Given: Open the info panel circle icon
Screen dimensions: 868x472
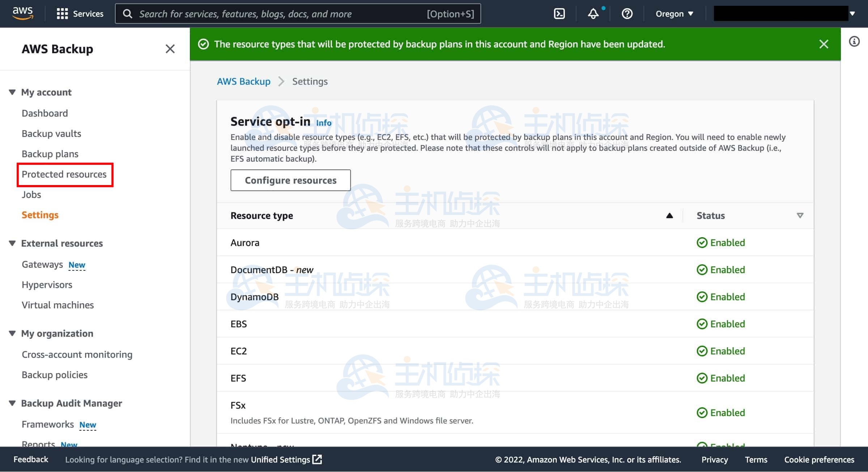Looking at the screenshot, I should point(854,42).
